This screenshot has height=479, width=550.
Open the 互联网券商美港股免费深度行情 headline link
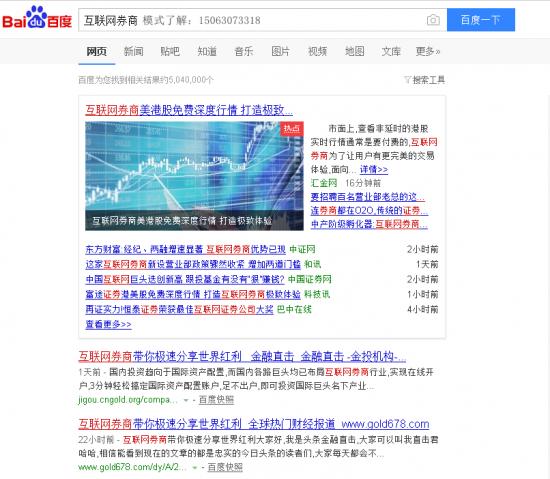189,110
